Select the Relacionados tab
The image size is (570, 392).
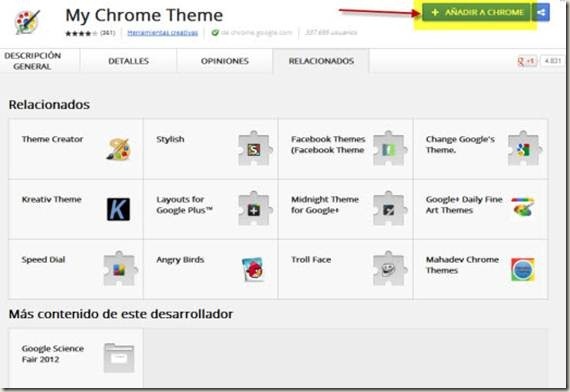point(321,61)
